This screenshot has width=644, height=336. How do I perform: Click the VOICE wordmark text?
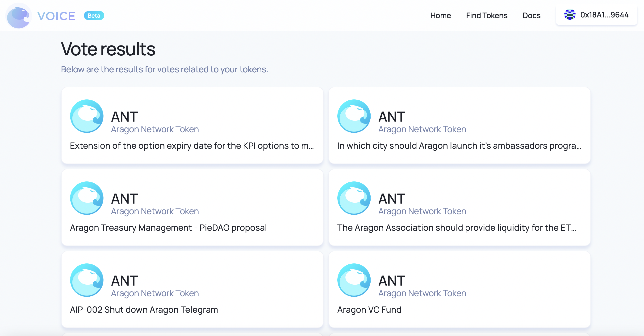click(56, 16)
